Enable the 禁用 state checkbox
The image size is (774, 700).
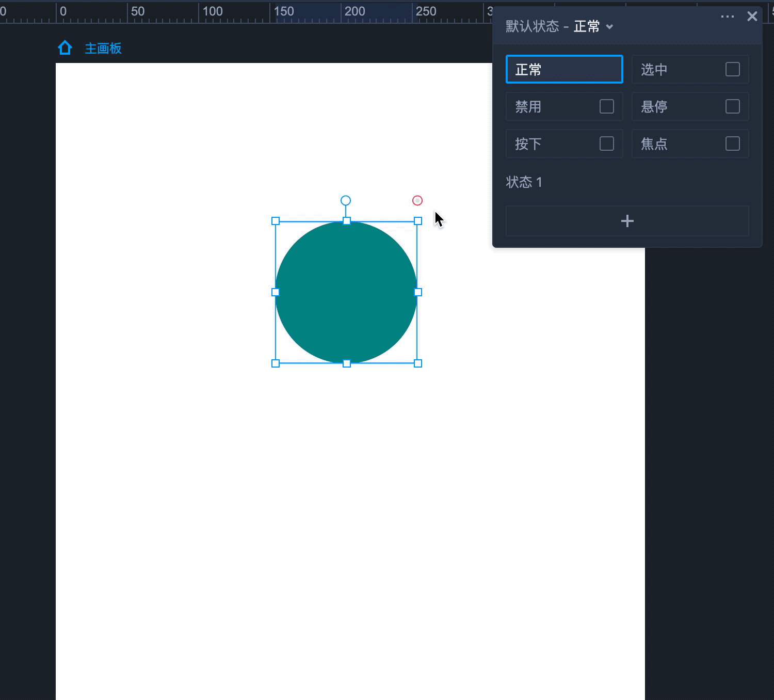[x=606, y=106]
